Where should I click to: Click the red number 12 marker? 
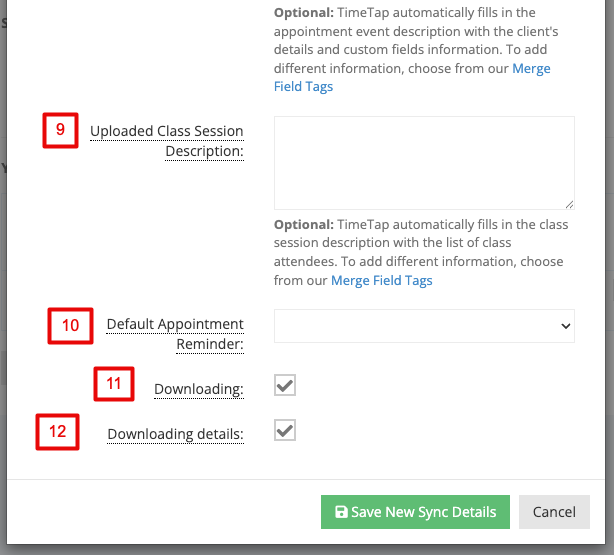click(x=58, y=432)
